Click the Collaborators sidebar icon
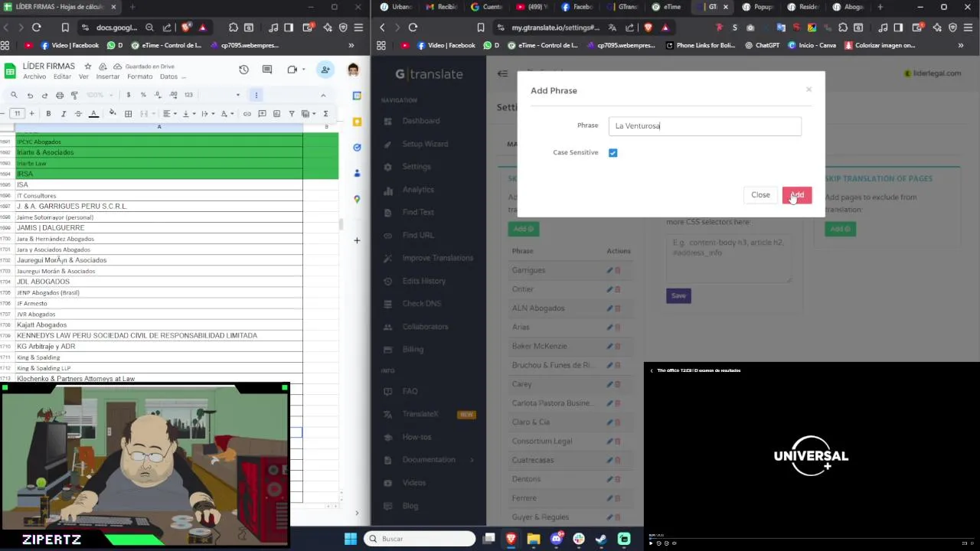Viewport: 980px width, 551px height. point(388,327)
